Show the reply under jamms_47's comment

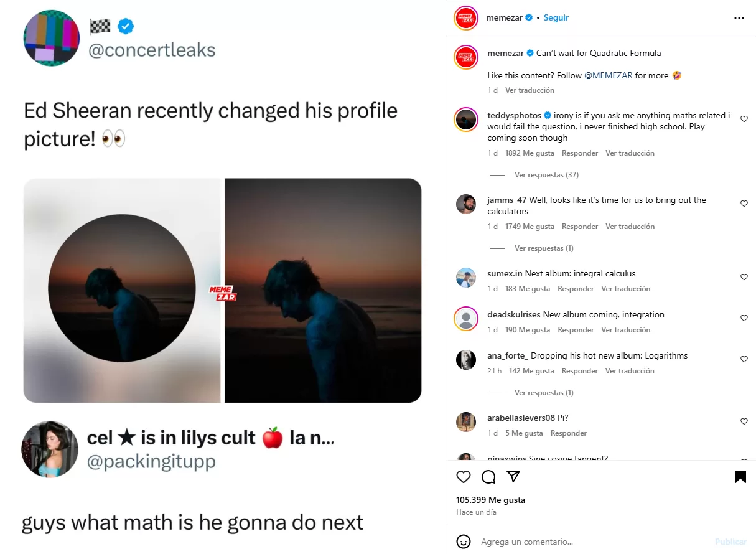coord(544,248)
